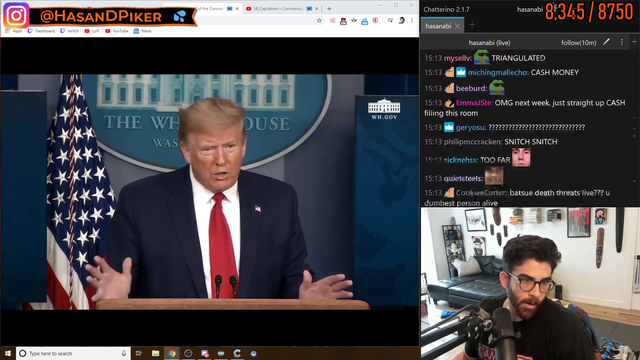The image size is (640, 360).
Task: Add a new Chatterino tab
Action: point(472,25)
